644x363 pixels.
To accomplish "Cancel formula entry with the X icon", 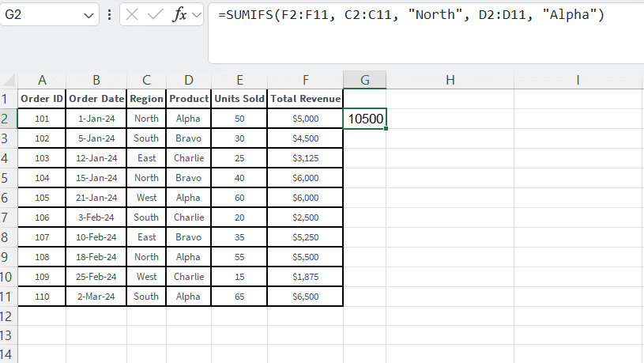I will click(132, 15).
